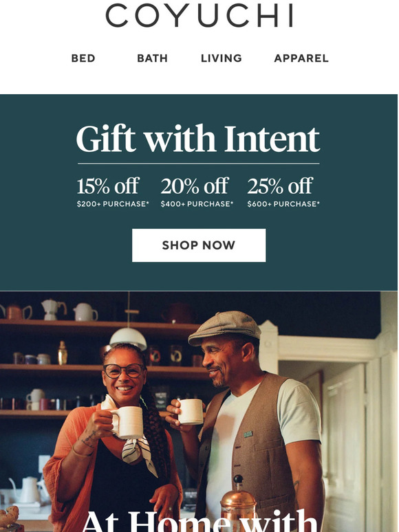Open the Coyuchi logo homepage link
Viewport: 399px width, 532px height.
pos(199,15)
